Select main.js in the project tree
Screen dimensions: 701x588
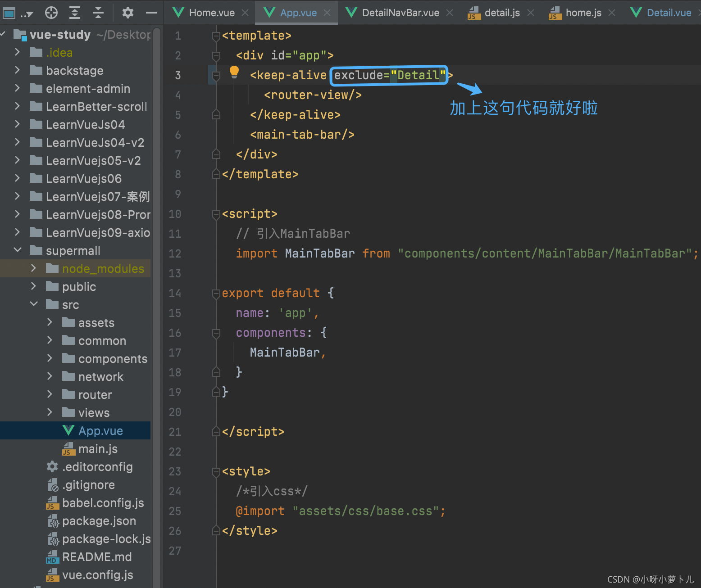tap(75, 448)
